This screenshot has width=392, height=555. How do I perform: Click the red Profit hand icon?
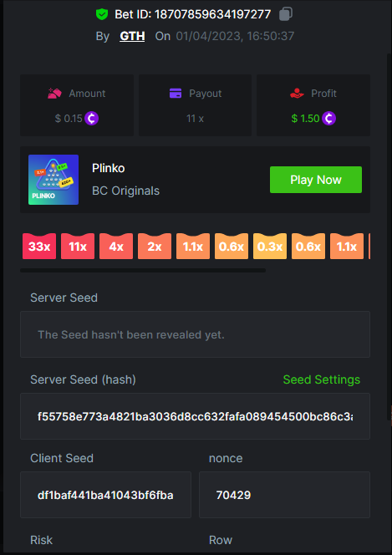[297, 94]
